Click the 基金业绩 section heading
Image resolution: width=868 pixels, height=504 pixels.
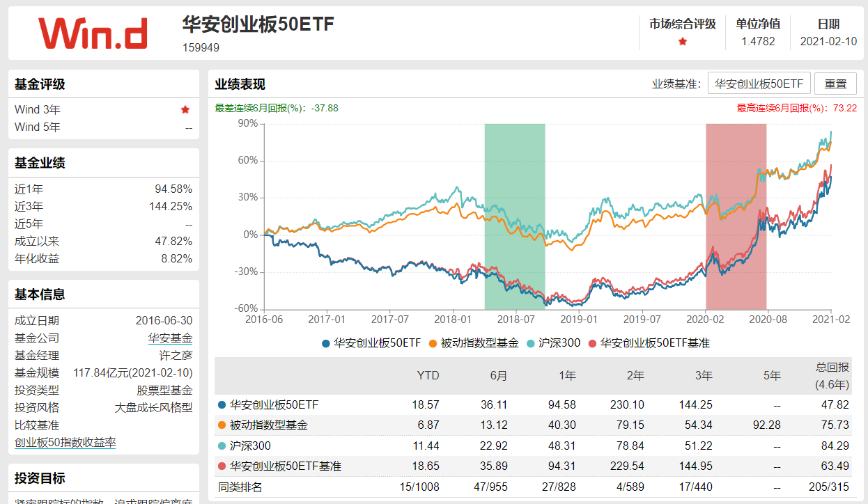40,163
